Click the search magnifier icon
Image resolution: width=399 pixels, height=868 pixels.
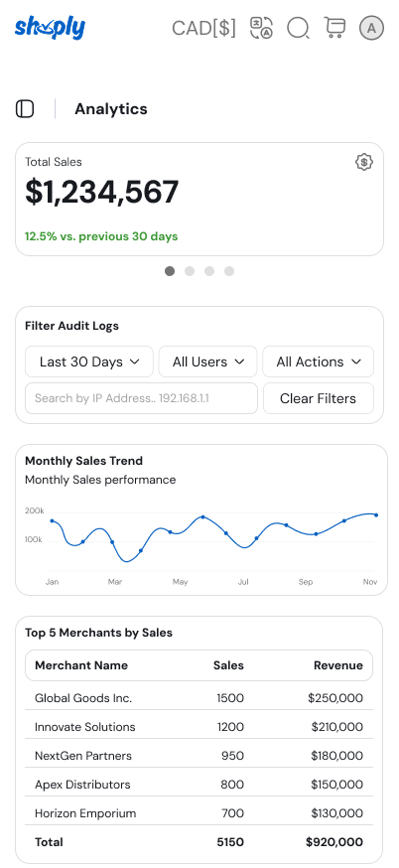[x=298, y=28]
